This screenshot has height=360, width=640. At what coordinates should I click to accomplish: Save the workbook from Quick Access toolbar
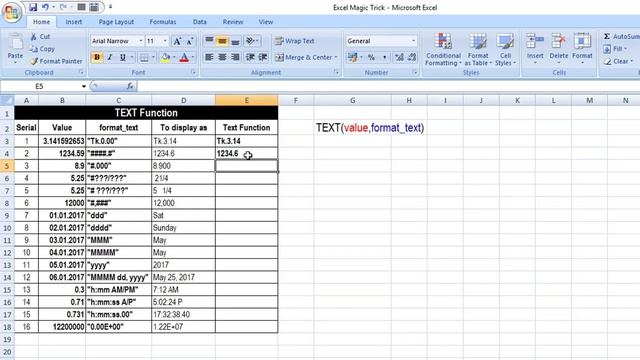(x=33, y=7)
